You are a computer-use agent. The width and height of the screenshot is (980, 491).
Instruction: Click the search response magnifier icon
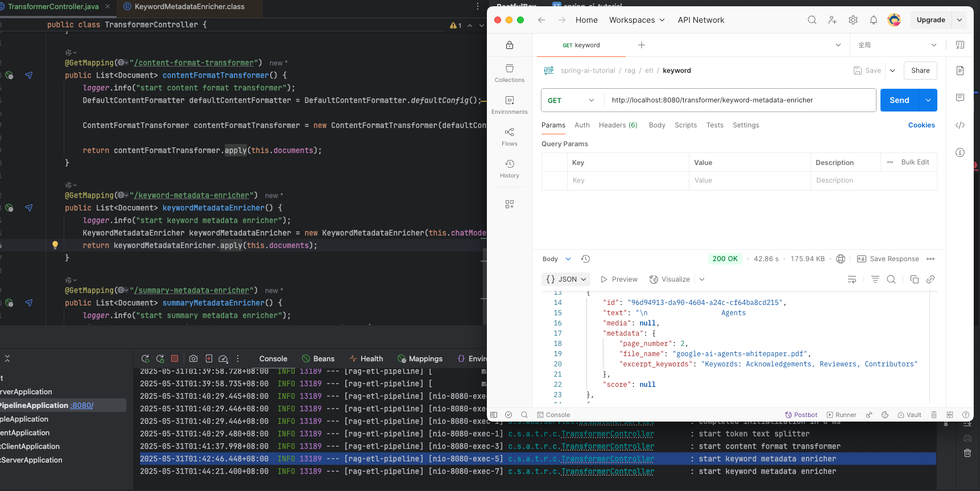point(891,279)
